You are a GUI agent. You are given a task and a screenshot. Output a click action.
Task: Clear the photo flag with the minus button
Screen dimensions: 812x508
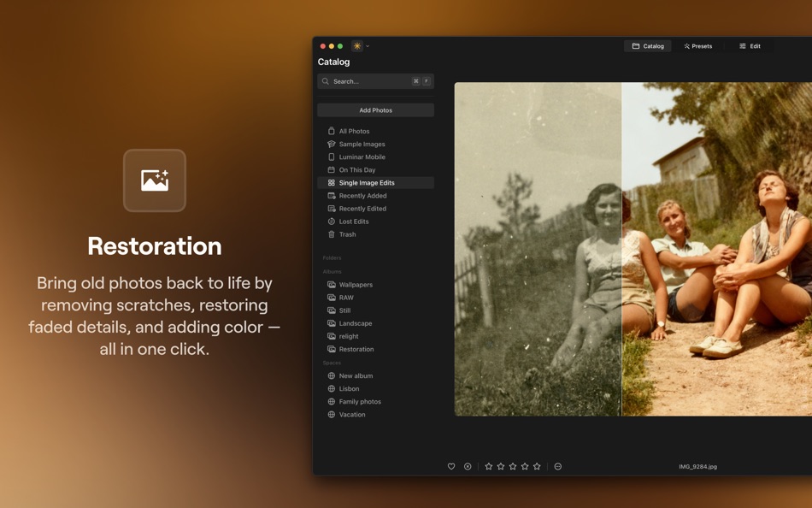tap(557, 466)
